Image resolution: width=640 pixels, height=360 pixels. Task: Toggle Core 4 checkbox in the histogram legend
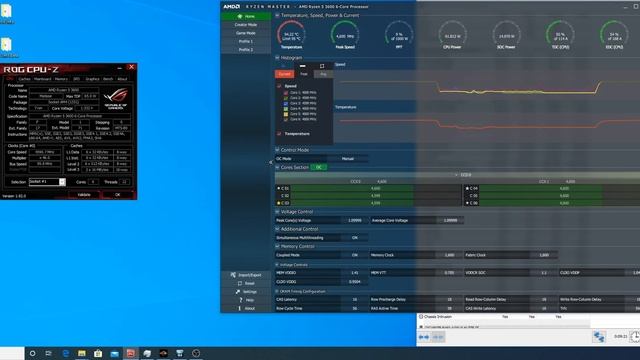[x=286, y=109]
